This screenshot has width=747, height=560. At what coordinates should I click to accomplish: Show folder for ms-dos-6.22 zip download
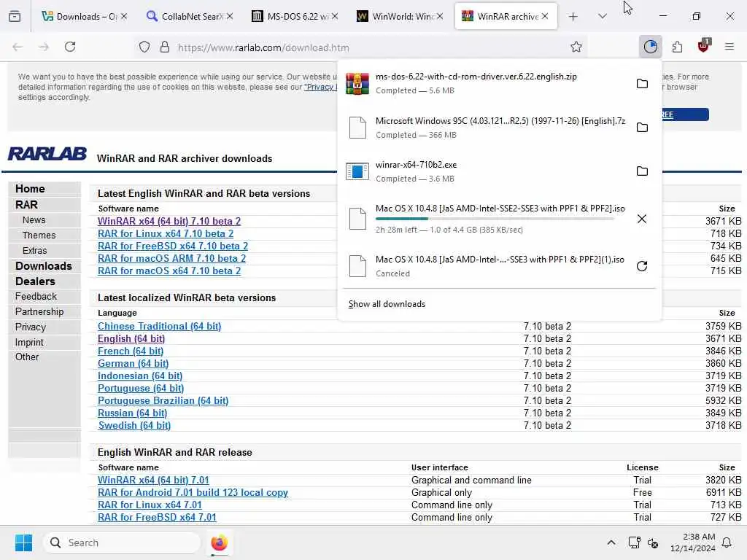click(x=642, y=83)
